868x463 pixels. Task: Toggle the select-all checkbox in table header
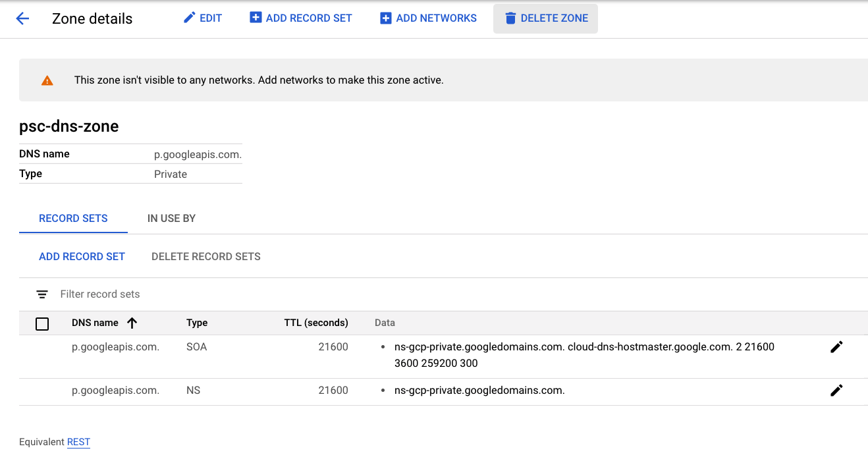(x=42, y=323)
